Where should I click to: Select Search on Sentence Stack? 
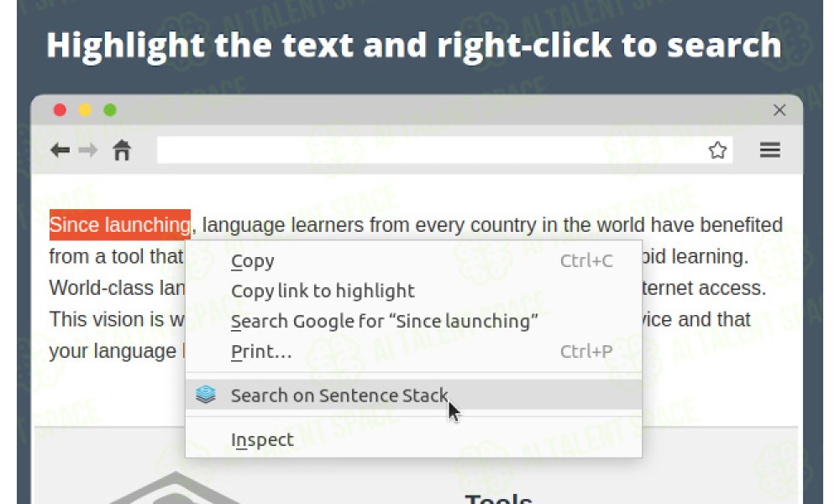point(413,395)
